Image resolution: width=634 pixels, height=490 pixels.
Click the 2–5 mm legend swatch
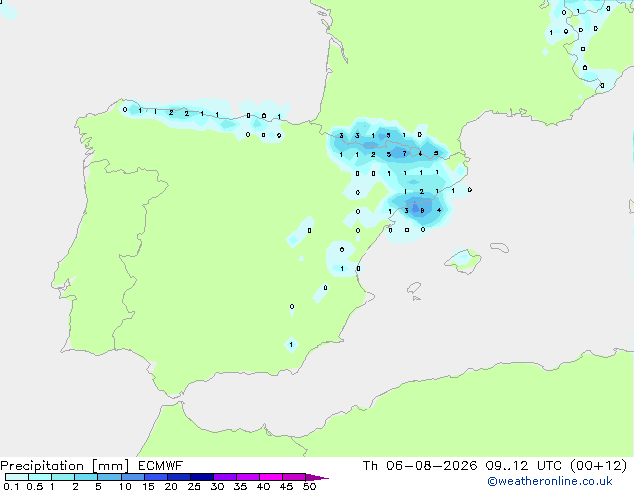pyautogui.click(x=86, y=477)
